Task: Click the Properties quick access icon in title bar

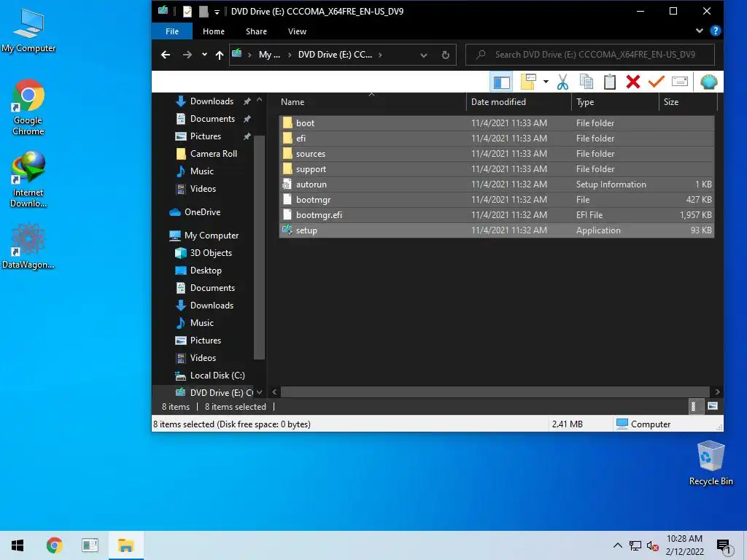Action: click(187, 12)
